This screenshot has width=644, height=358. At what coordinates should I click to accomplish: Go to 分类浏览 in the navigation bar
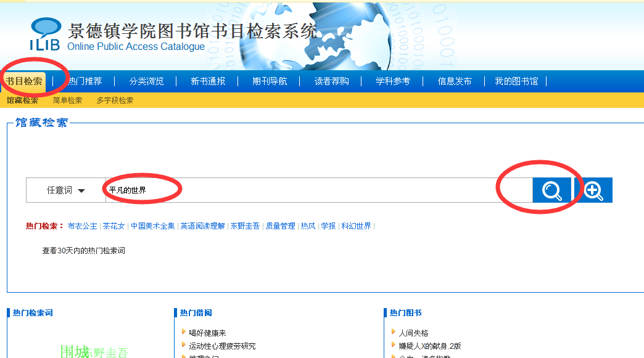coord(146,81)
